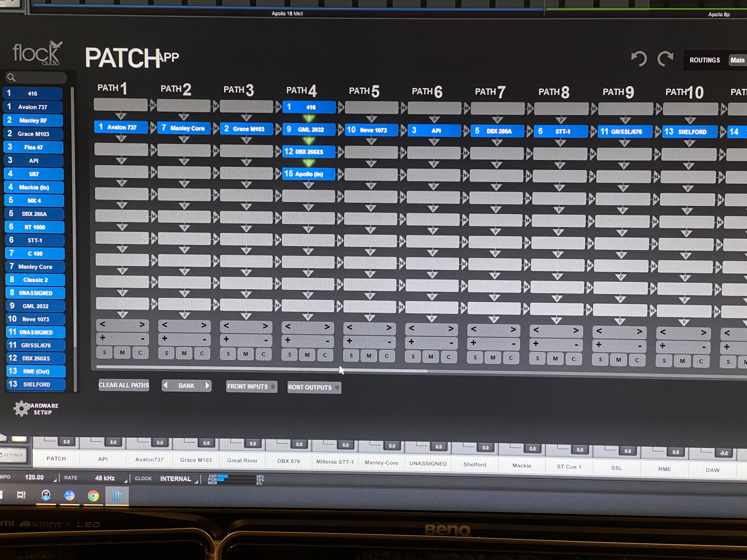Click the right arrow under Path 1
Image resolution: width=747 pixels, height=560 pixels.
(142, 324)
